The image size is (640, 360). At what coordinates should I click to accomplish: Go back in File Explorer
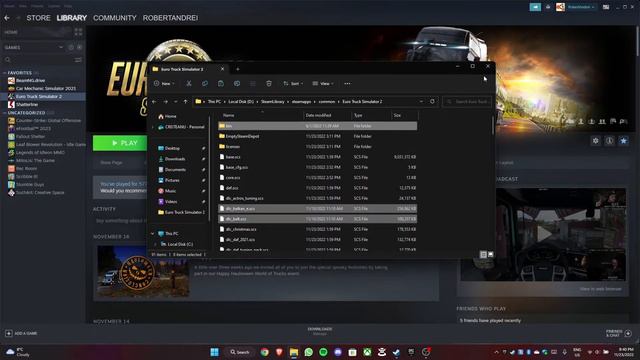click(x=154, y=102)
